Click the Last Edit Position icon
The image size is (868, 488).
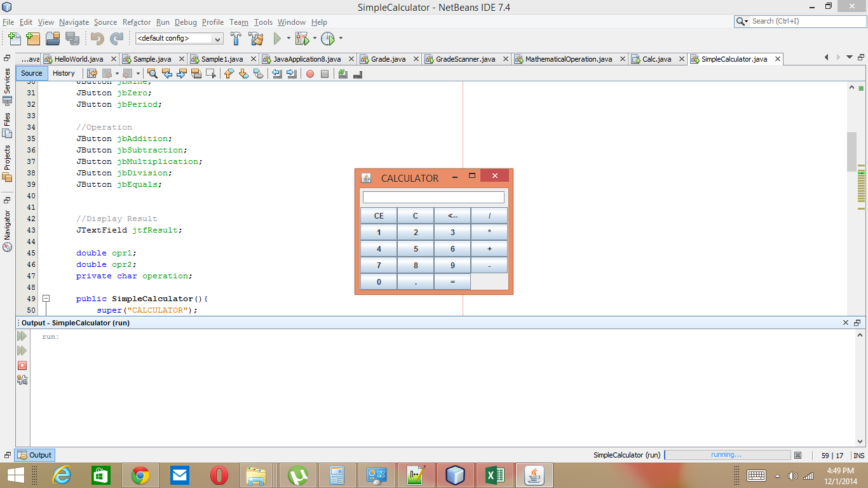pyautogui.click(x=90, y=74)
